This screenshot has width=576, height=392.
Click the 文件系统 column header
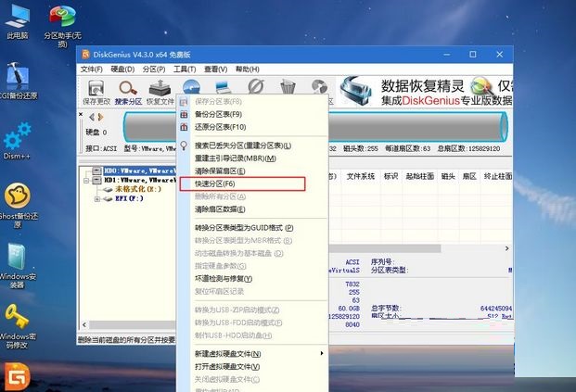361,177
